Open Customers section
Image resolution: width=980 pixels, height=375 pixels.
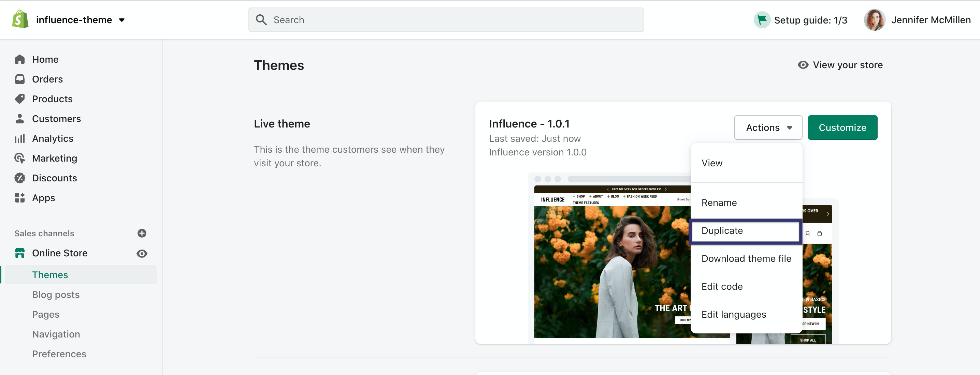(56, 119)
